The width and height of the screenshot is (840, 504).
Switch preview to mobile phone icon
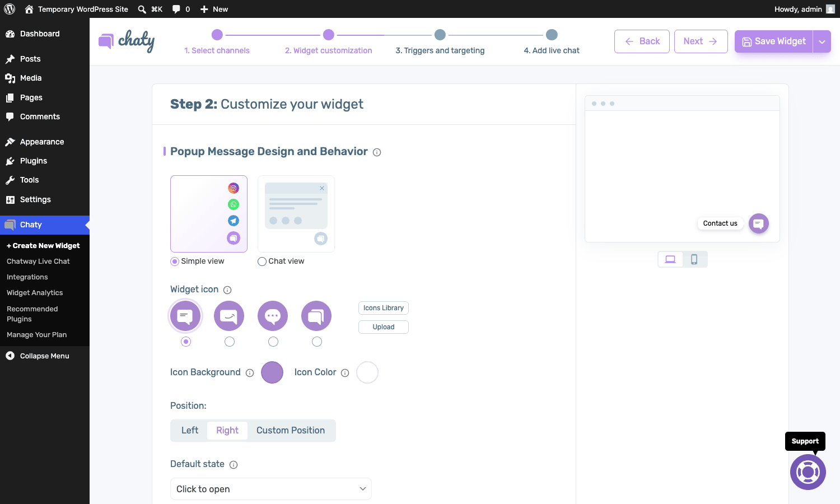pos(694,259)
